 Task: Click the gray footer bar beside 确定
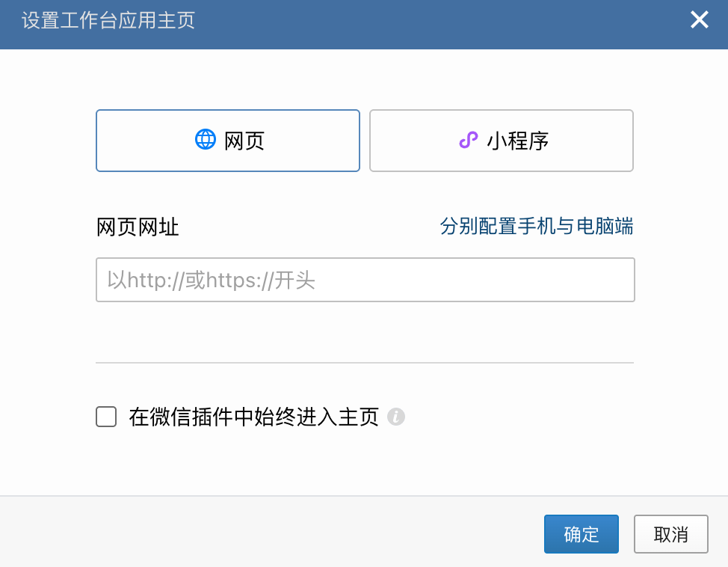(299, 533)
